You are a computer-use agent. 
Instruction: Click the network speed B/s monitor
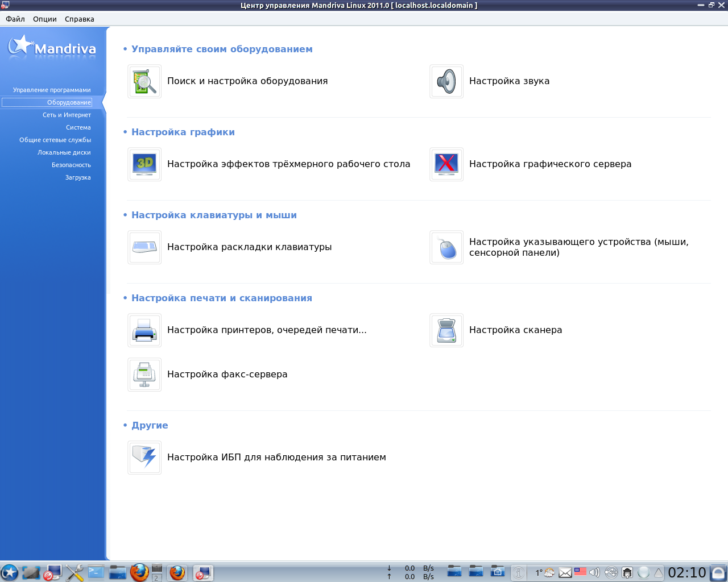click(411, 572)
